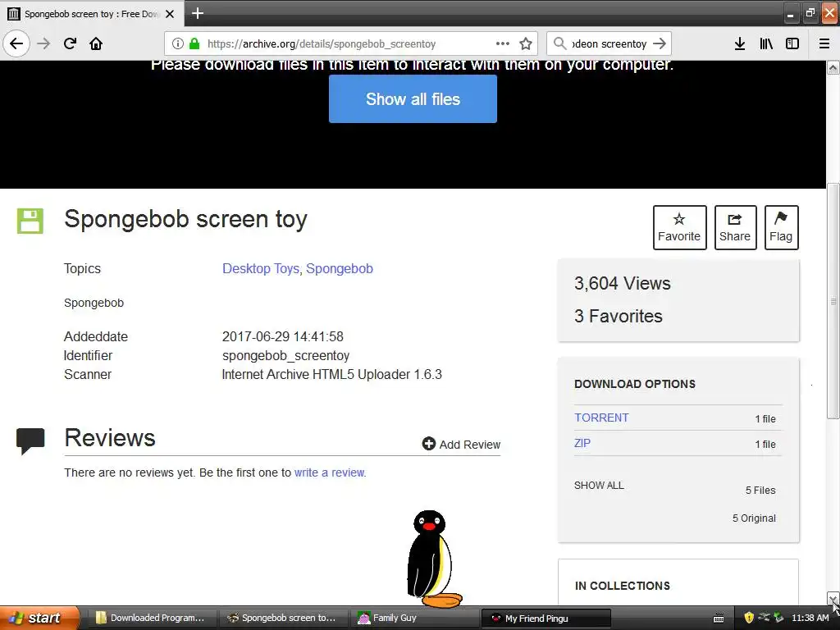
Task: Click the 3,604 Views text
Action: (x=623, y=283)
